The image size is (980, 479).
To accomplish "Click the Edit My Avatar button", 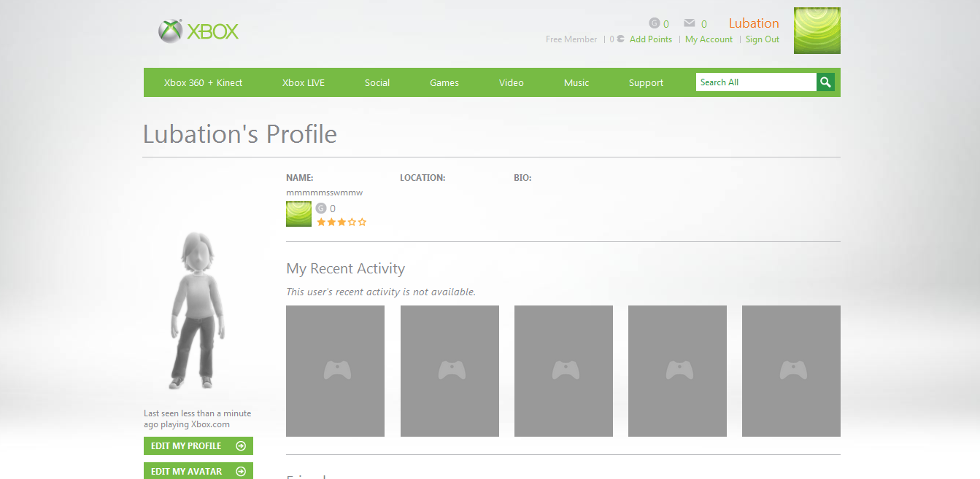I will click(198, 471).
